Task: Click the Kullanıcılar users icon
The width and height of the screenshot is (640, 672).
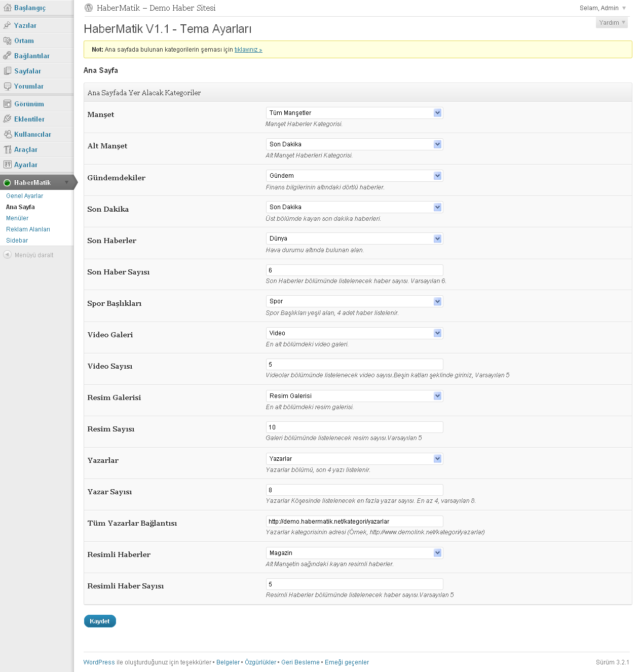Action: (x=7, y=134)
